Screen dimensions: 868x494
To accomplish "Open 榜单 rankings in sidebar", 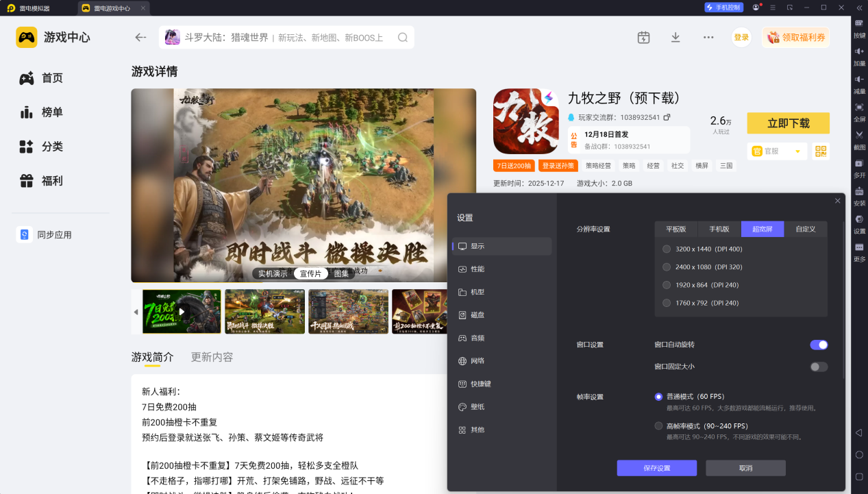I will [41, 112].
